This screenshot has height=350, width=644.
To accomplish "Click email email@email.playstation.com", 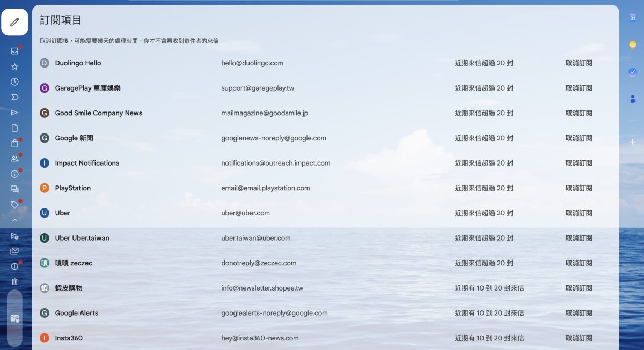I will (x=266, y=188).
